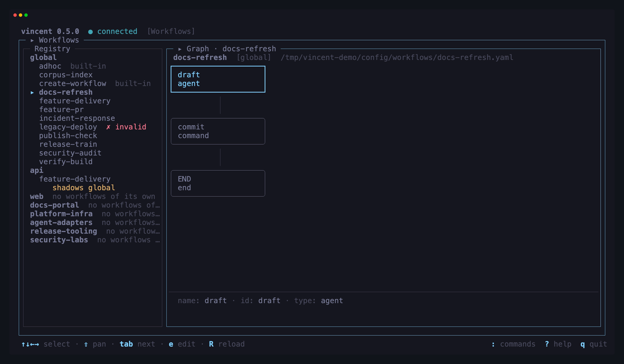Select the commit command graph node
Screen dimensions: 624x364
point(218,131)
